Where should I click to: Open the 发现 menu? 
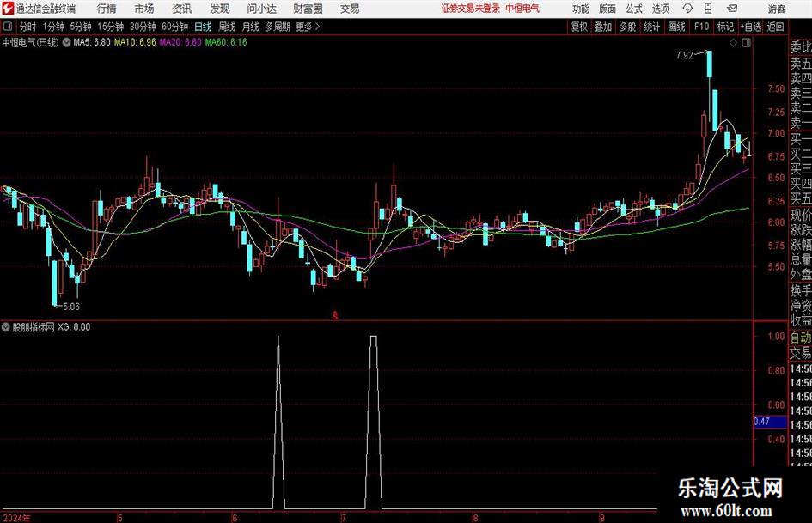[x=220, y=9]
